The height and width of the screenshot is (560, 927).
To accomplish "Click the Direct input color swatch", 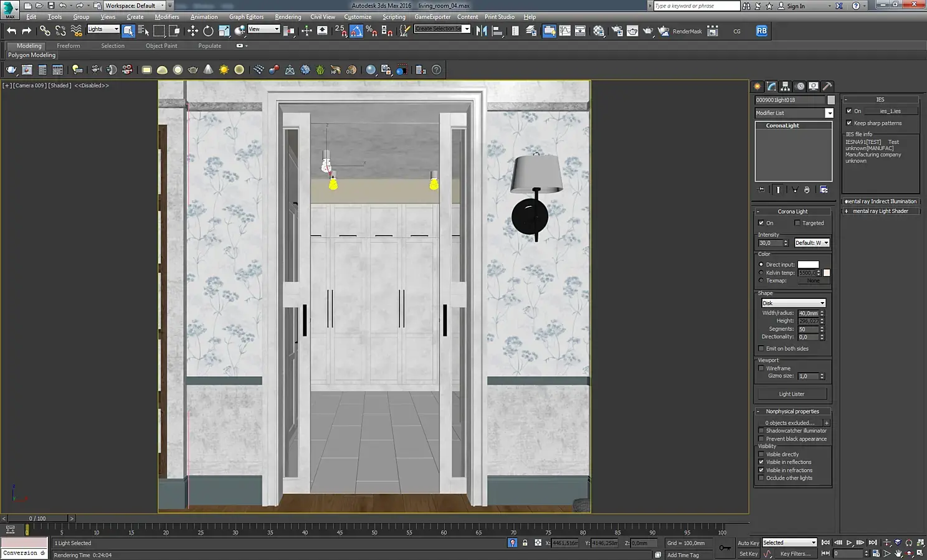I will (808, 265).
